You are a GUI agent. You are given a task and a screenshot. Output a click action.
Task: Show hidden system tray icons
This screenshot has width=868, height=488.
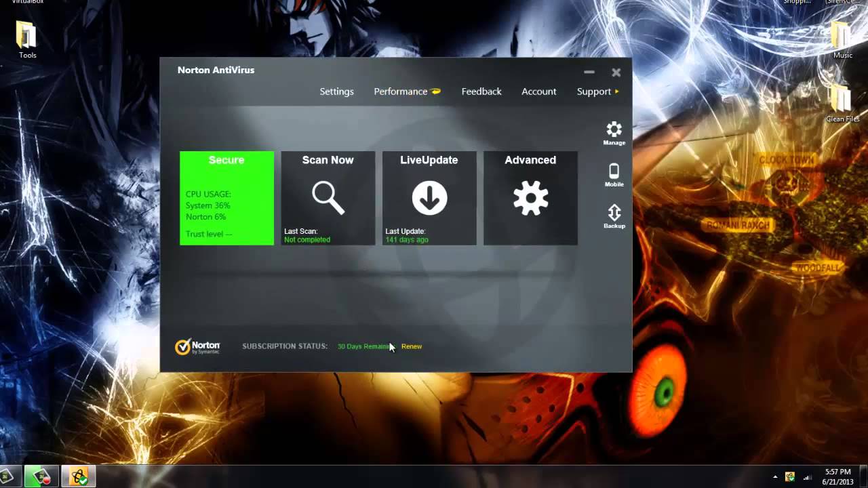click(x=775, y=476)
